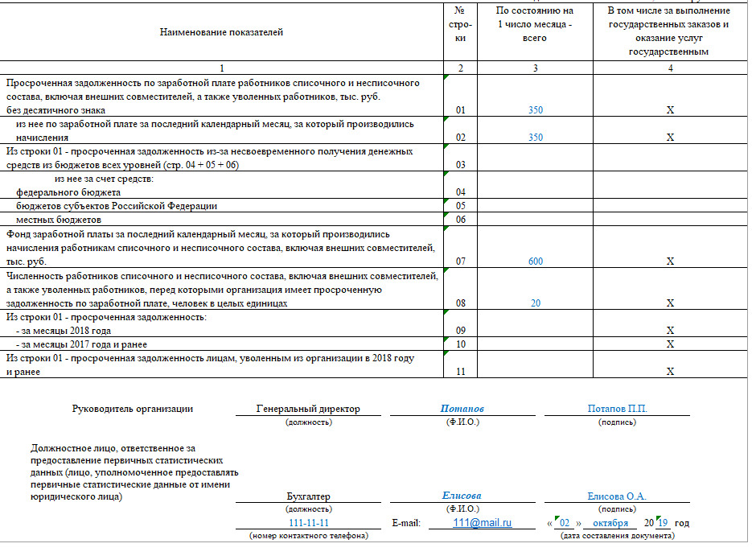
Task: Select the Генеральный директор position field
Action: coord(309,409)
